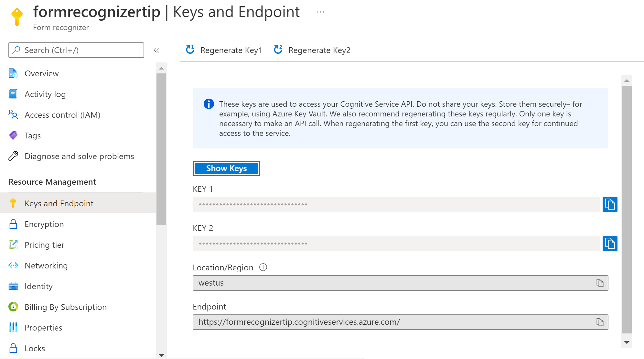The image size is (644, 359).
Task: Click the Regenerate Key2 refresh icon
Action: (278, 50)
